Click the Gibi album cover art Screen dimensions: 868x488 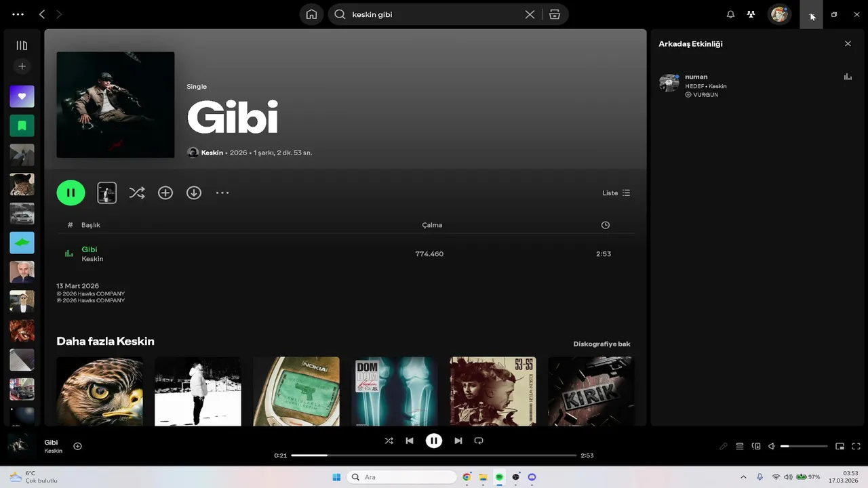point(115,105)
